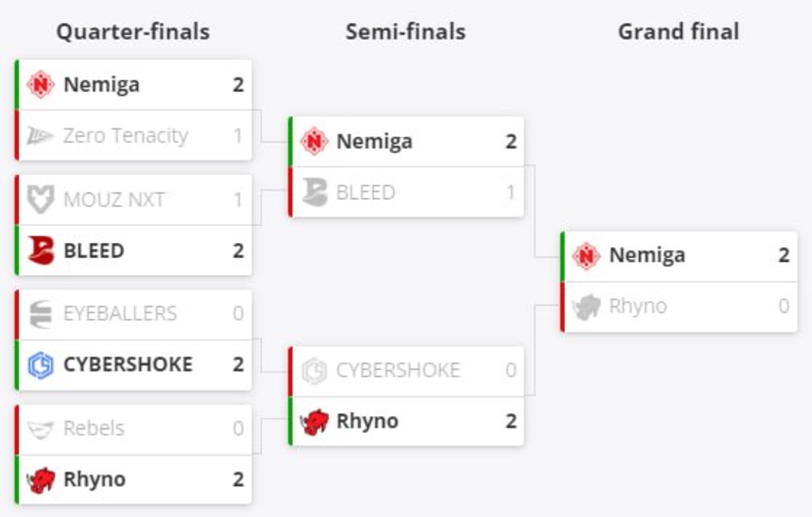Viewport: 812px width, 517px height.
Task: Click the Rhyno name in the semi-finals
Action: point(367,421)
